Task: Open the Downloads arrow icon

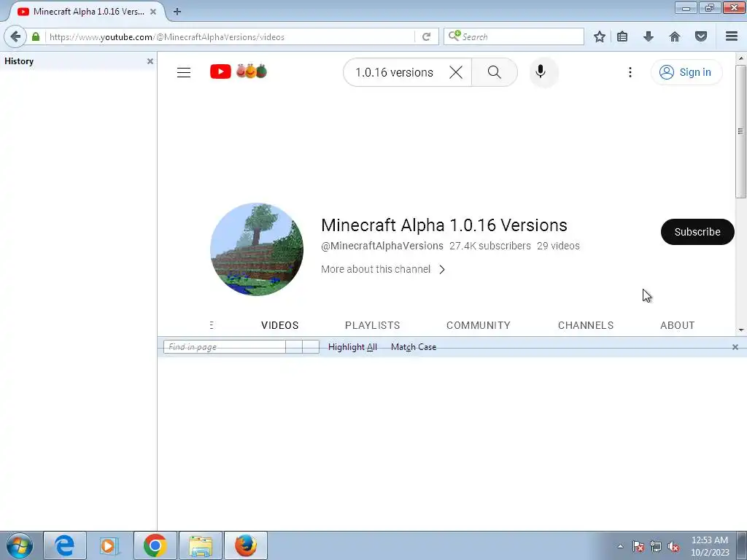Action: [649, 36]
